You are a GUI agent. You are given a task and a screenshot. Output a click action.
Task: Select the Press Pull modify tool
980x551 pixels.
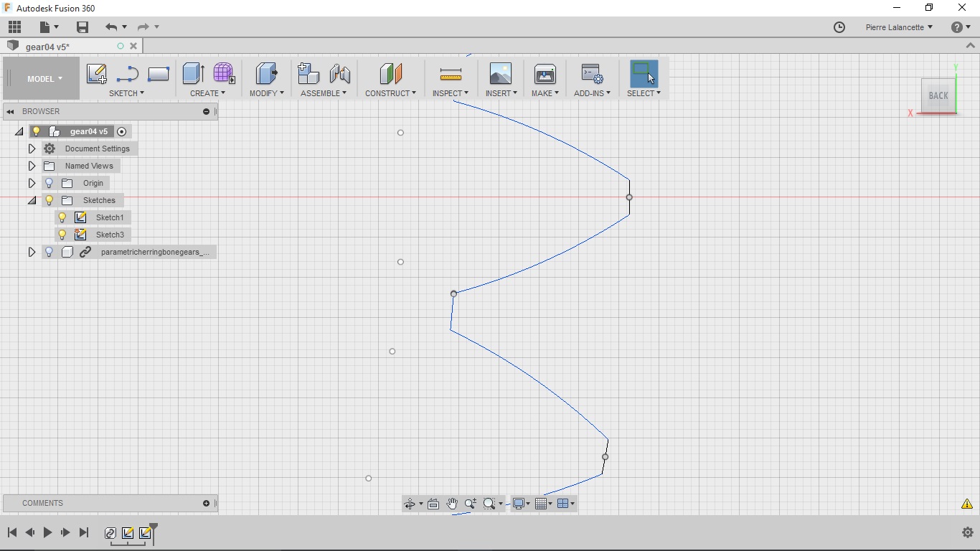[x=266, y=74]
